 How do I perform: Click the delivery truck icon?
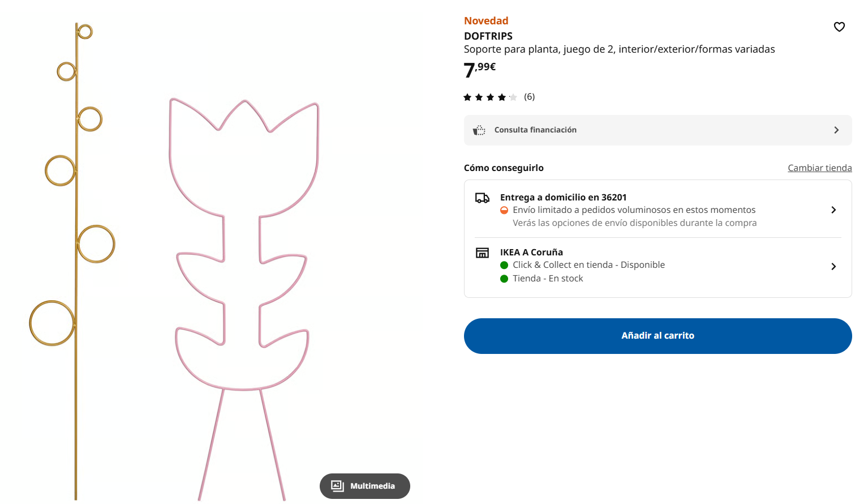pyautogui.click(x=482, y=198)
